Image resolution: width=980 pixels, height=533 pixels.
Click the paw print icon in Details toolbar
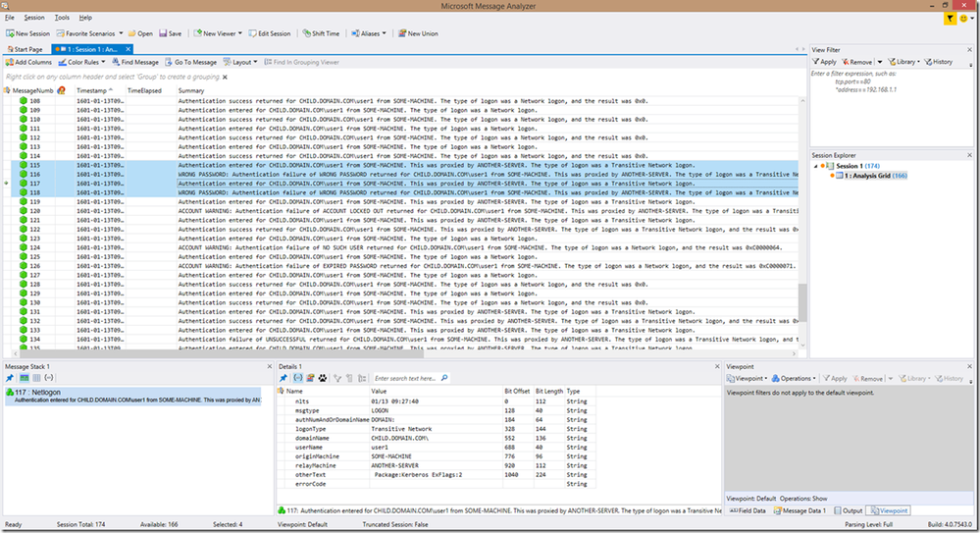(x=323, y=378)
